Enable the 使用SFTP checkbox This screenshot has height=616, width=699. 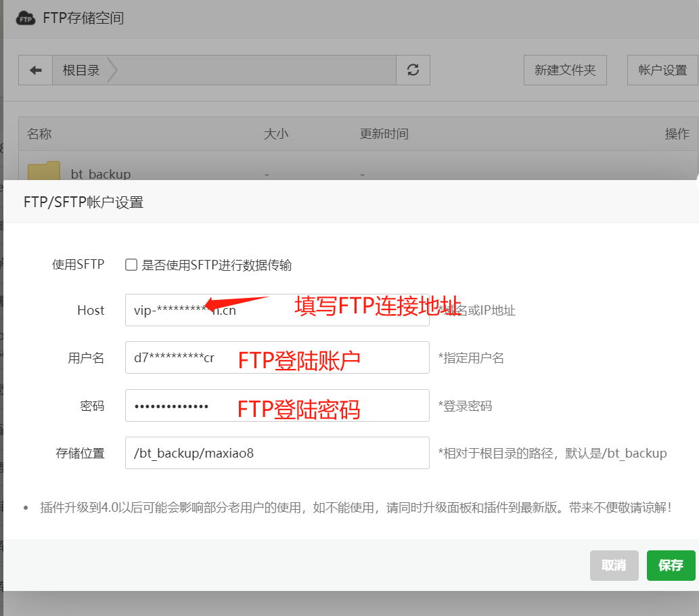point(131,265)
